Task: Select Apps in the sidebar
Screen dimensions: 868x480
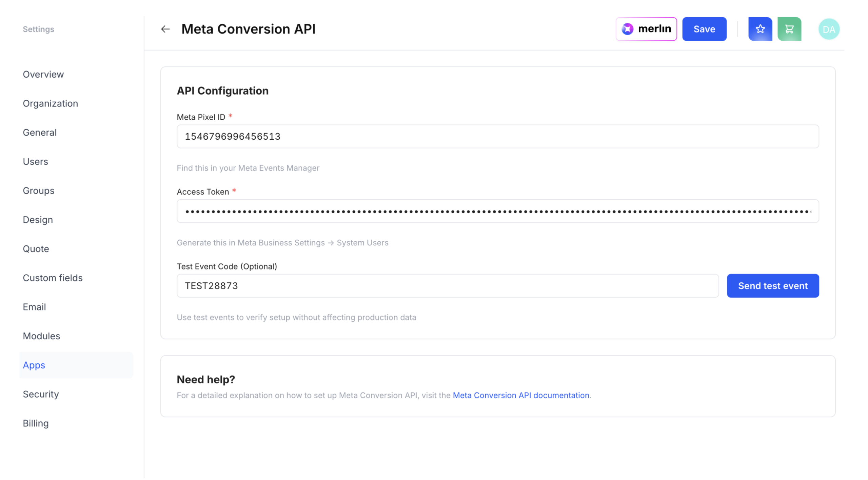Action: click(34, 365)
